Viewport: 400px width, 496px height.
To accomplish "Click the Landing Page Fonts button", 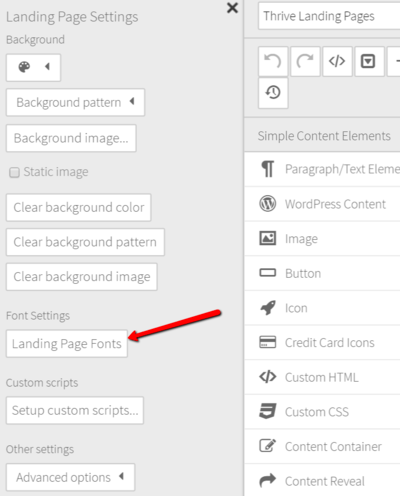I will tap(67, 344).
